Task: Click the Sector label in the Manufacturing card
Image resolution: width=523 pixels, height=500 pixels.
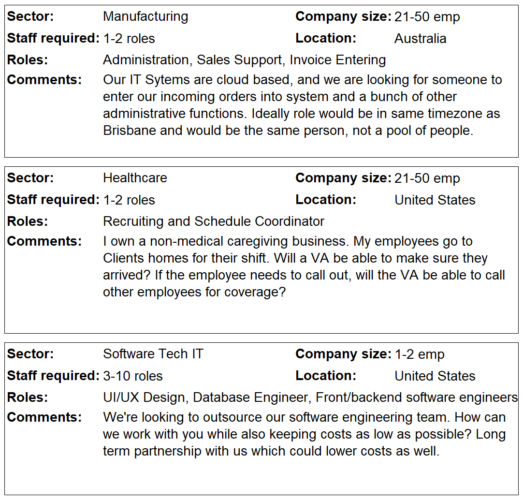Action: tap(30, 16)
